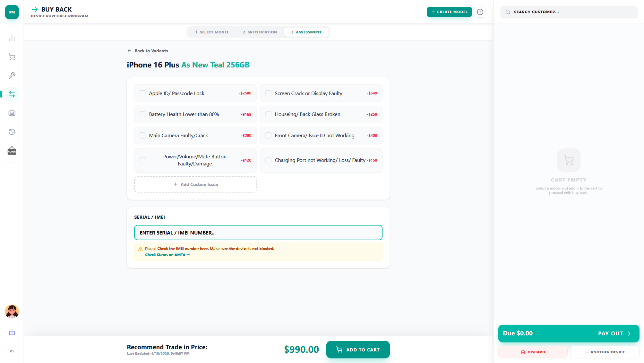Tick Screen Crack or Display Faulty checkbox
The height and width of the screenshot is (363, 644).
point(269,93)
